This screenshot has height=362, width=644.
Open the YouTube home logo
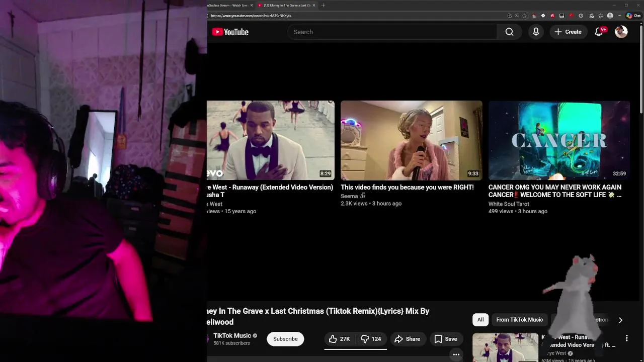coord(230,32)
